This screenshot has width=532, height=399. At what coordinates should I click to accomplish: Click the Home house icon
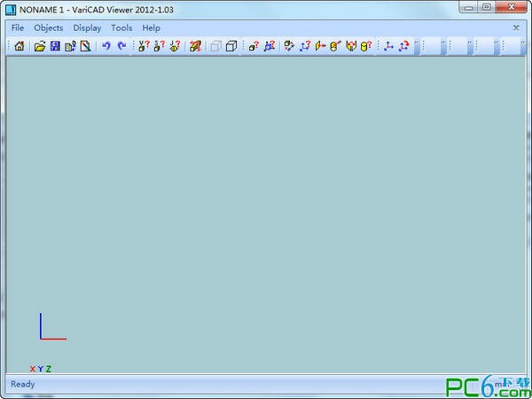tap(20, 46)
